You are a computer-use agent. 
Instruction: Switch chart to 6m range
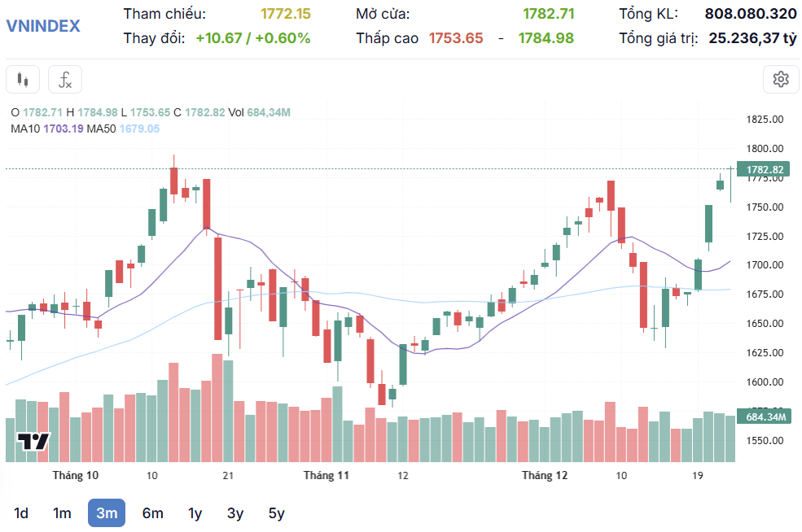tap(152, 513)
